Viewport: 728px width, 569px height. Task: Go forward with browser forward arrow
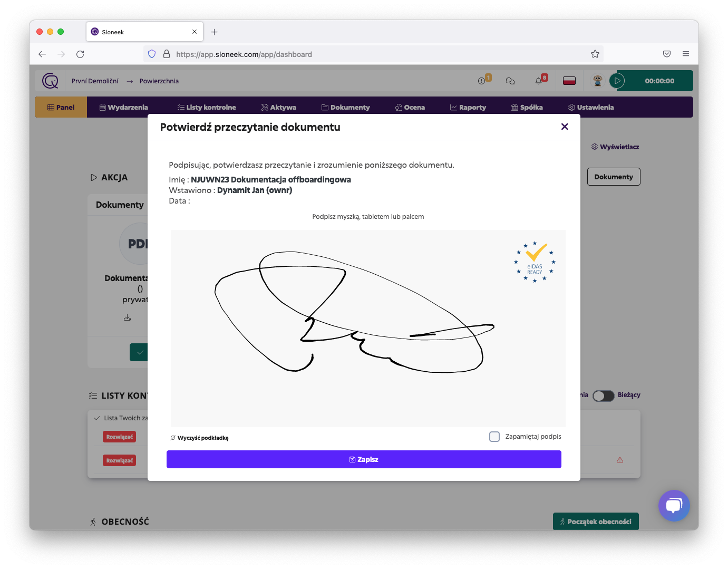[x=61, y=54]
